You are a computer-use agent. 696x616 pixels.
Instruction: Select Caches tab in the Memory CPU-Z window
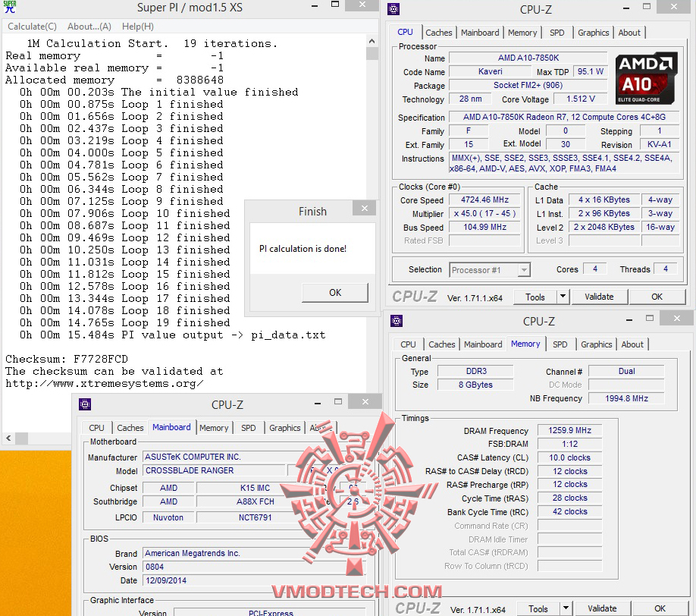[x=442, y=344]
